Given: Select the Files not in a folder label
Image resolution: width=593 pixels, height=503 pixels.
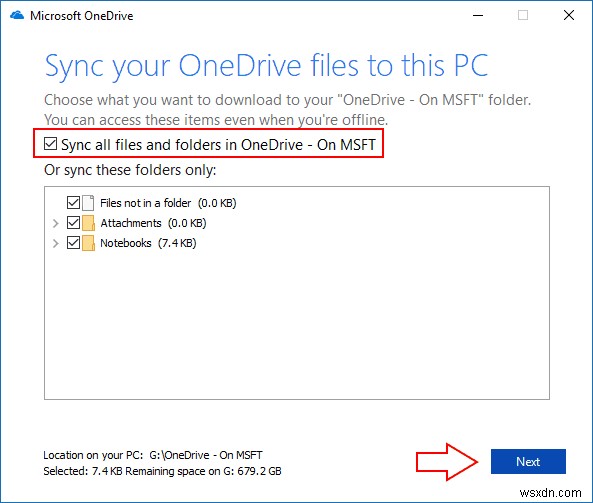Looking at the screenshot, I should click(168, 203).
